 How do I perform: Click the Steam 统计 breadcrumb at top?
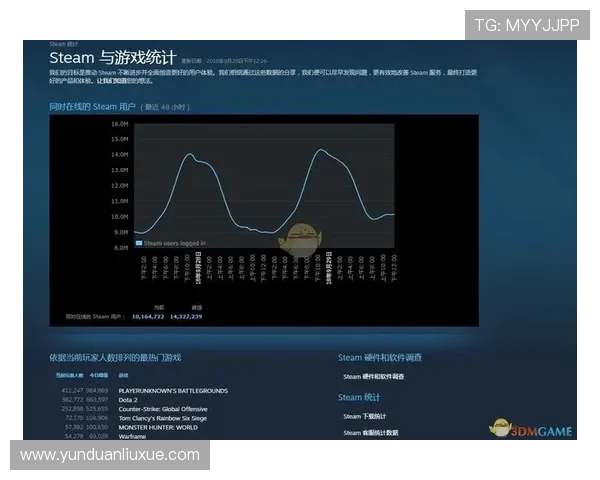(x=64, y=44)
